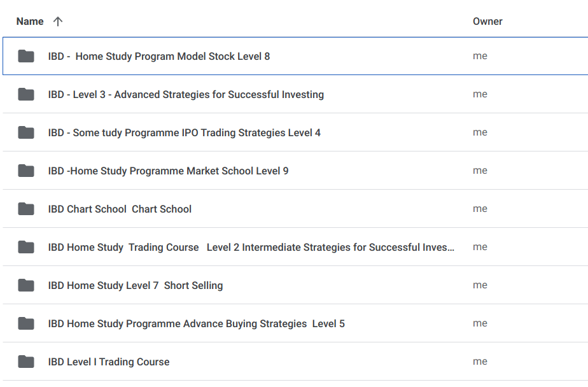Viewport: 588px width, 387px height.
Task: Click the me label beside IBD Chart School
Action: pos(480,209)
